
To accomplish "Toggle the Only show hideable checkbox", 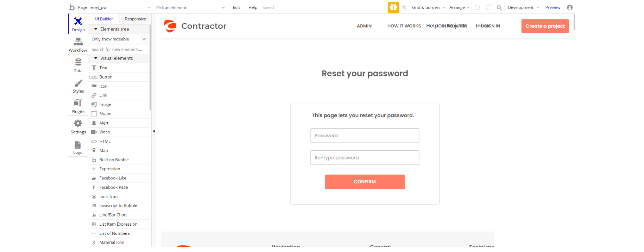I will [144, 39].
